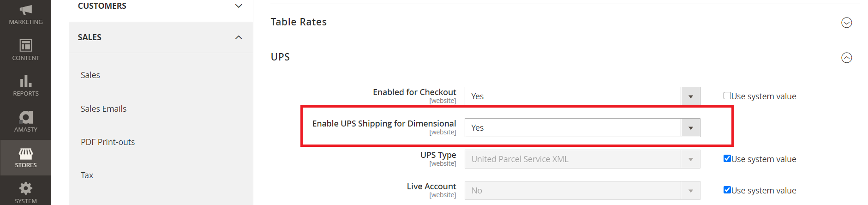Open the Reports bar chart icon
This screenshot has height=205, width=868.
26,81
